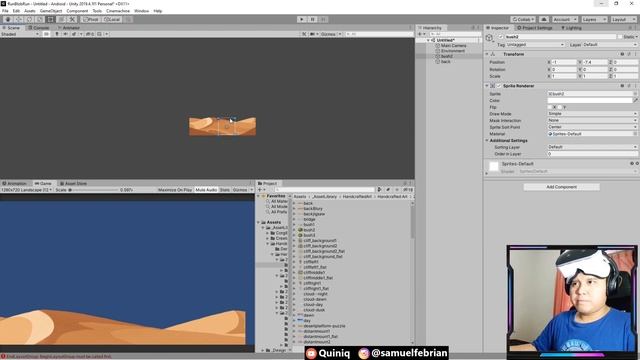Toggle the Sprite Renderer enabled checkbox
Screen dimensions: 640x360
(498, 86)
